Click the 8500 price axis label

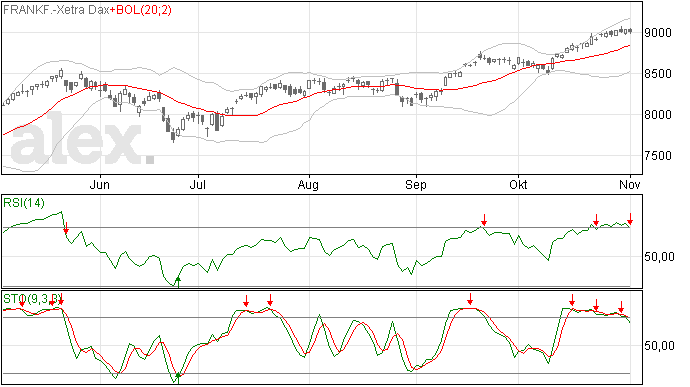(658, 74)
